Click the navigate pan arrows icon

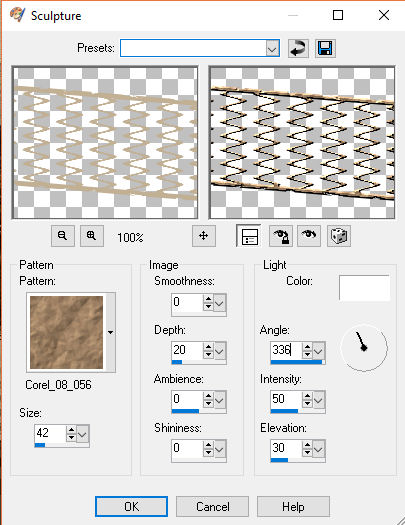tap(204, 236)
